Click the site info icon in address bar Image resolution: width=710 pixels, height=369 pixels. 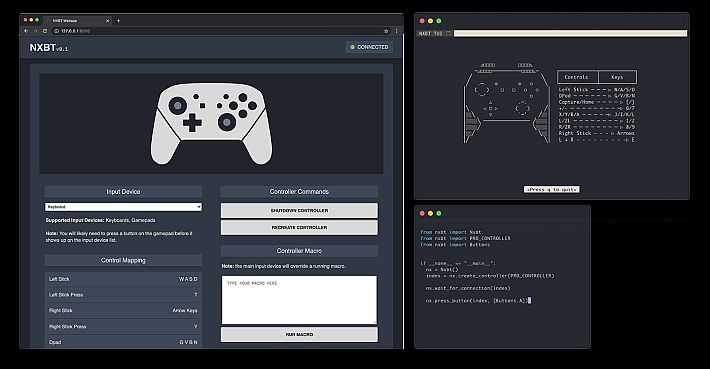57,31
